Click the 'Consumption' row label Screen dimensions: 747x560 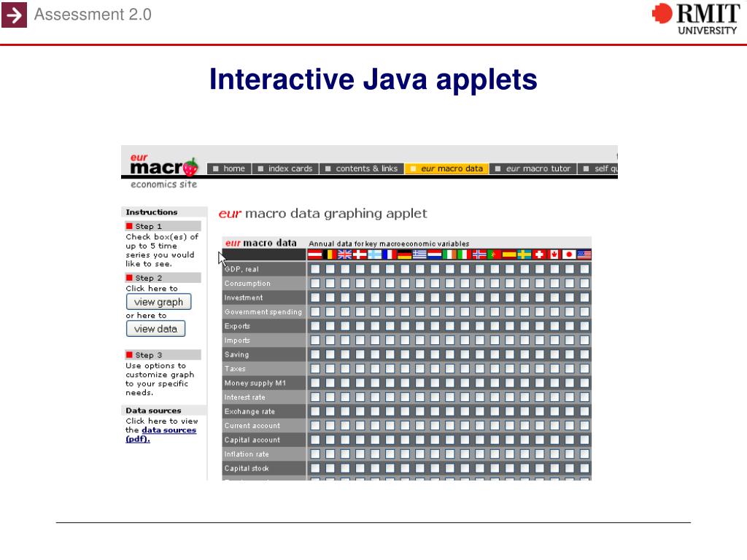(x=247, y=284)
